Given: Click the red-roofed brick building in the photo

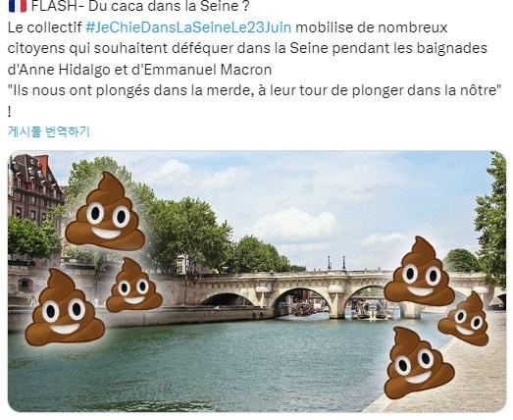Looking at the screenshot, I should click(34, 186).
